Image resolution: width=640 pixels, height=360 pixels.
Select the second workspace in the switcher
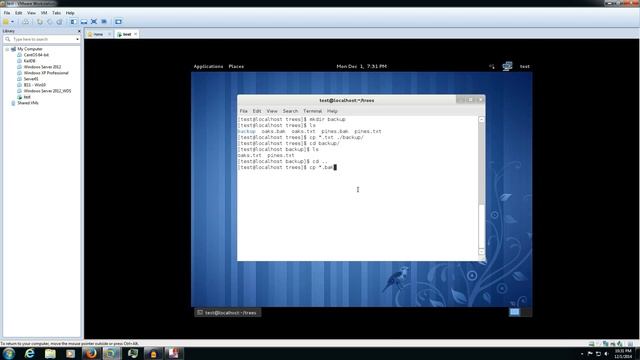tap(526, 312)
